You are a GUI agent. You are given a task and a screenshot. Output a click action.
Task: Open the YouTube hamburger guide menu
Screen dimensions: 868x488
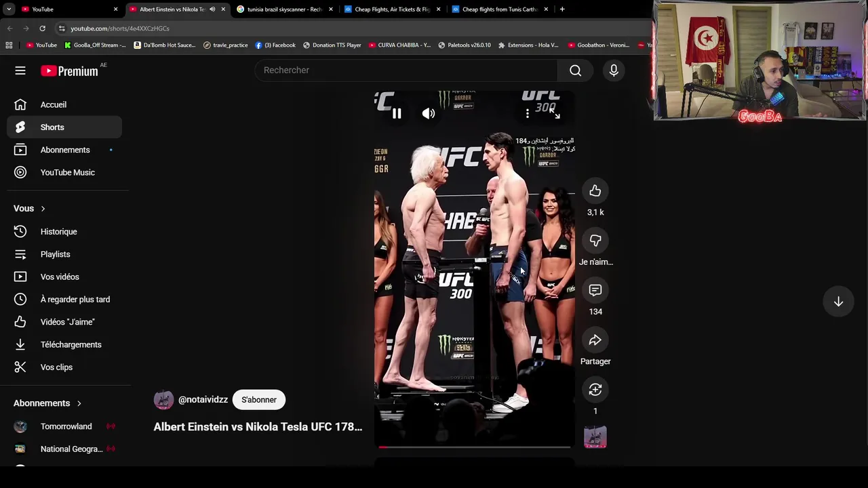(20, 70)
